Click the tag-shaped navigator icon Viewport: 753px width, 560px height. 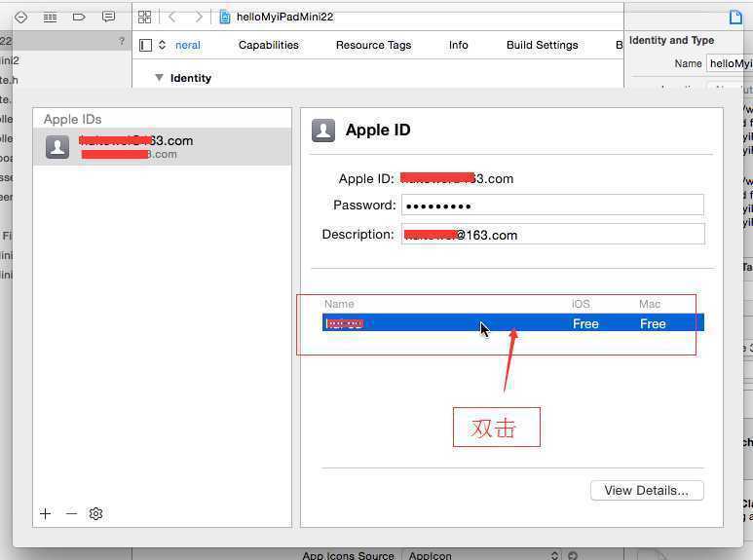tap(79, 18)
